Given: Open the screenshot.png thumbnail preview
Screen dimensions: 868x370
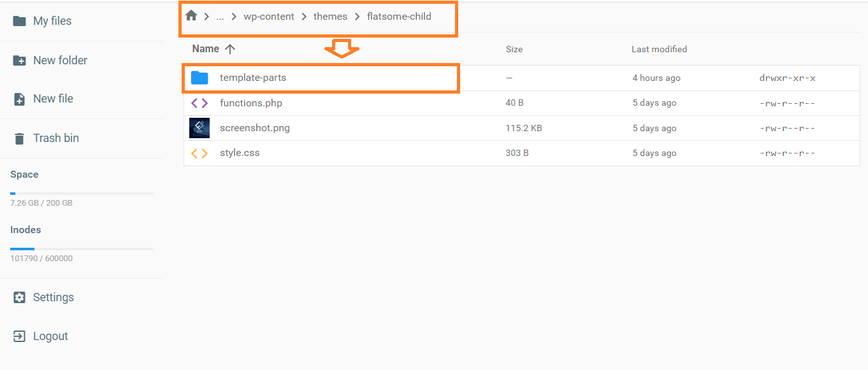Looking at the screenshot, I should coord(199,128).
